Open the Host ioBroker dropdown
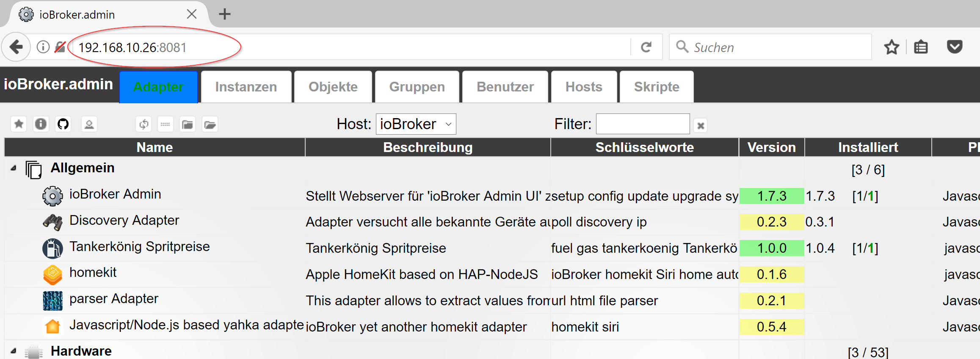 tap(416, 124)
